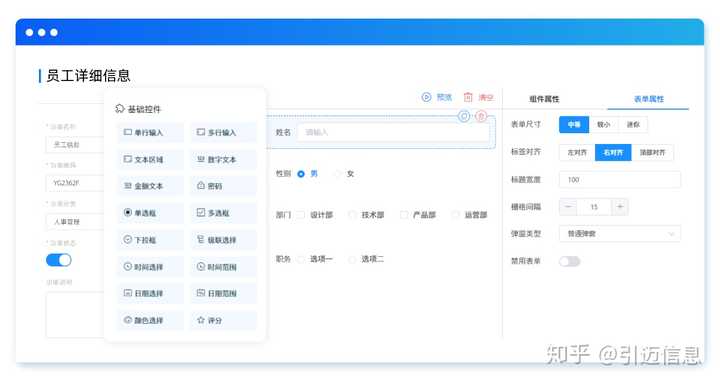Pick the 文本区域 text area component
720x384 pixels.
[151, 159]
